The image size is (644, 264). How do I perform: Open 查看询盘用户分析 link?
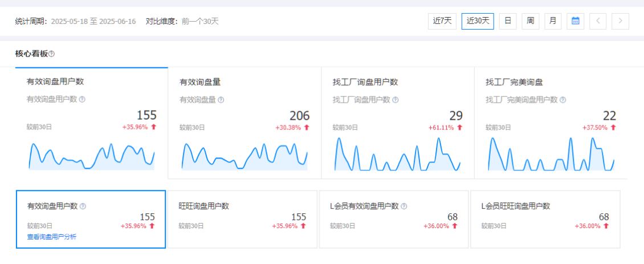pyautogui.click(x=52, y=237)
